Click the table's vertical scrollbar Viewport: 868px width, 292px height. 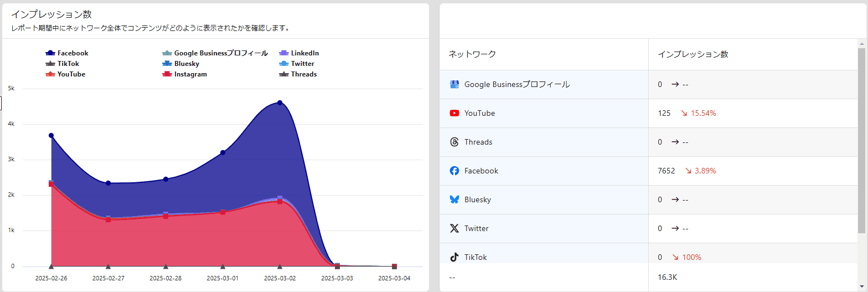[x=861, y=139]
